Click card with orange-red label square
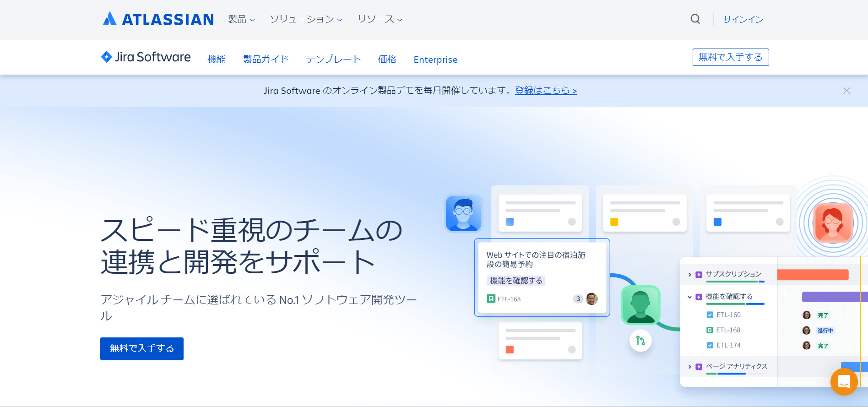Screen dimensions: 868x407 [x=540, y=341]
